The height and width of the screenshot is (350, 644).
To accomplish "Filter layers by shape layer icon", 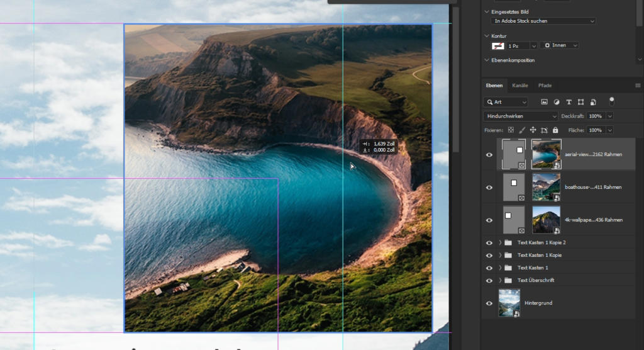I will 580,102.
